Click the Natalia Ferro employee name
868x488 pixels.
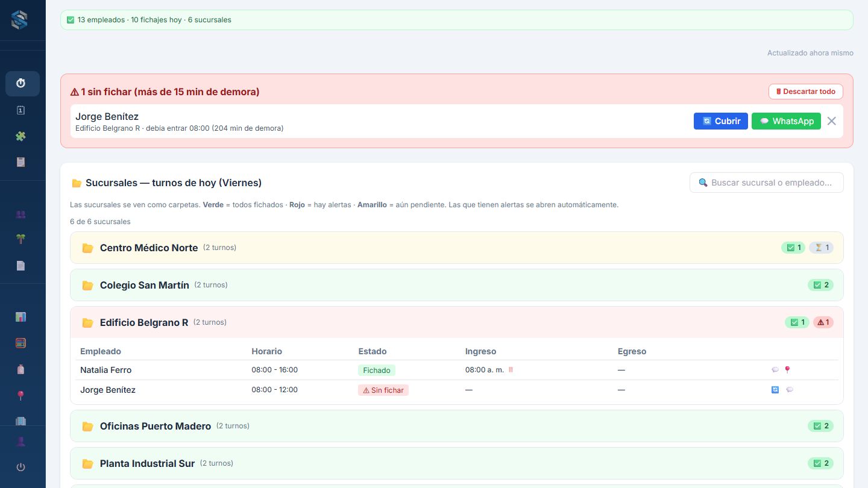[x=106, y=370]
